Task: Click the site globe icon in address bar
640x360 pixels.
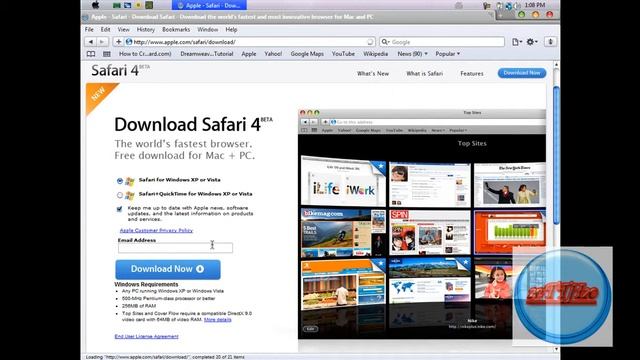Action: (129, 42)
